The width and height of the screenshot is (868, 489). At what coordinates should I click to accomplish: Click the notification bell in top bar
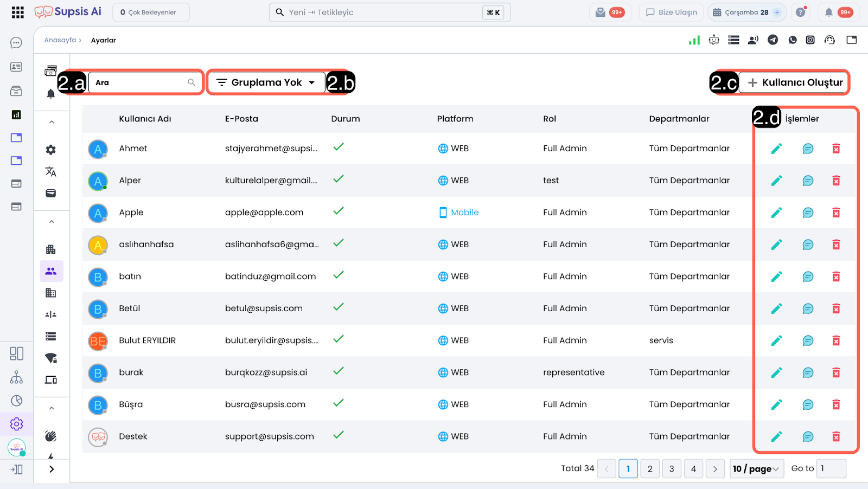coord(828,12)
